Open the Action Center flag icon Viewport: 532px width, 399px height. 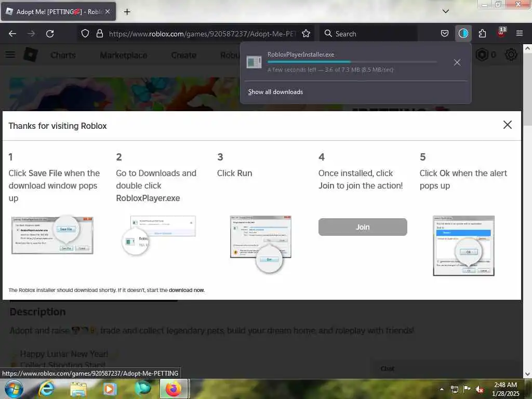[x=467, y=389]
